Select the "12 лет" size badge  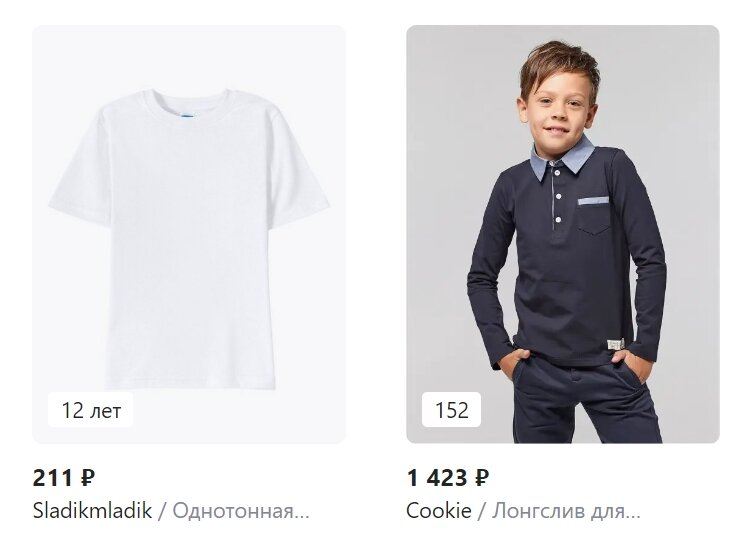(x=91, y=410)
